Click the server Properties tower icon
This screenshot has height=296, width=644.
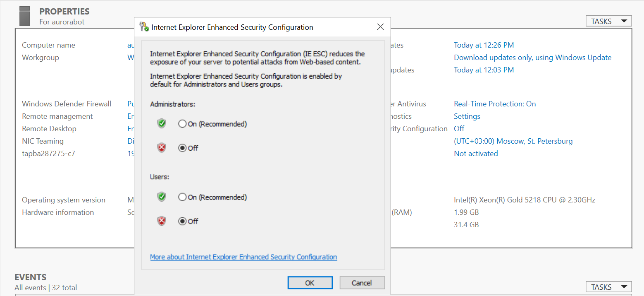point(25,16)
